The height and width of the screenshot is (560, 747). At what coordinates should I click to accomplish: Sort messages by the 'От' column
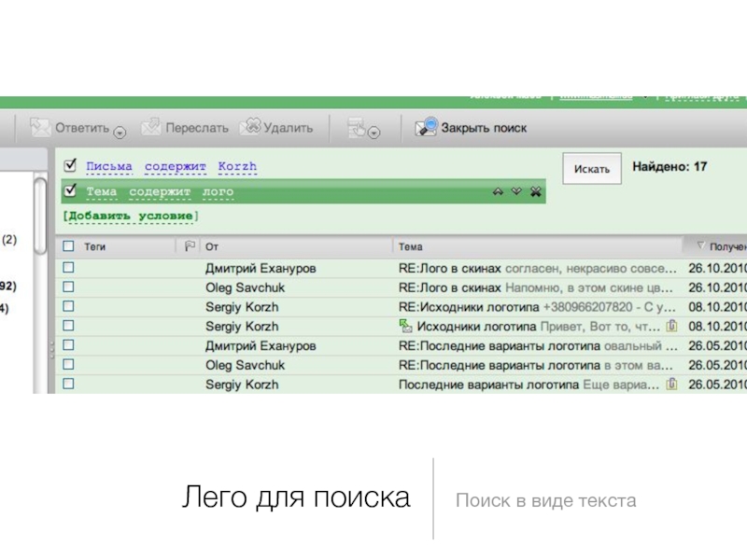[212, 247]
